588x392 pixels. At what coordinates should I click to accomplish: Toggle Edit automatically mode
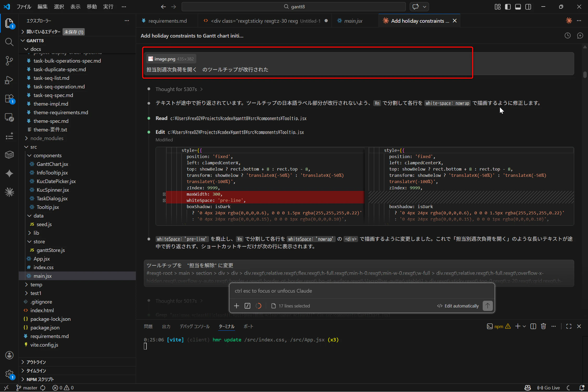(x=458, y=306)
